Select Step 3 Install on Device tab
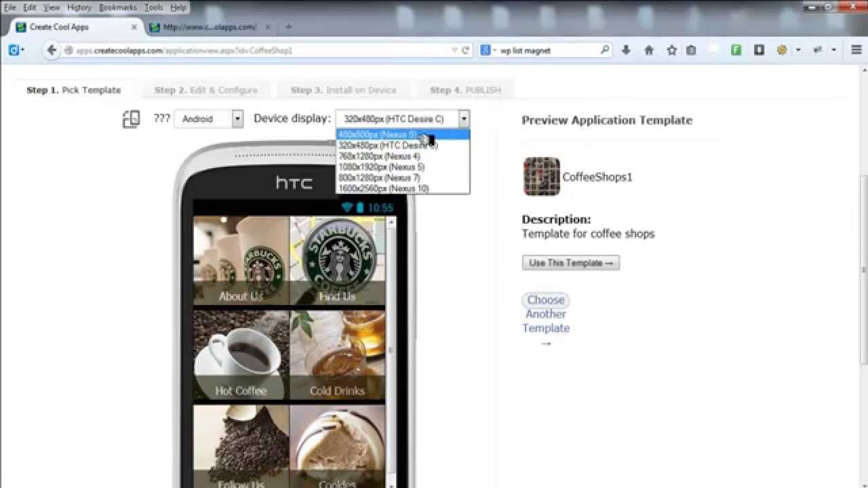Image resolution: width=868 pixels, height=488 pixels. [x=343, y=90]
